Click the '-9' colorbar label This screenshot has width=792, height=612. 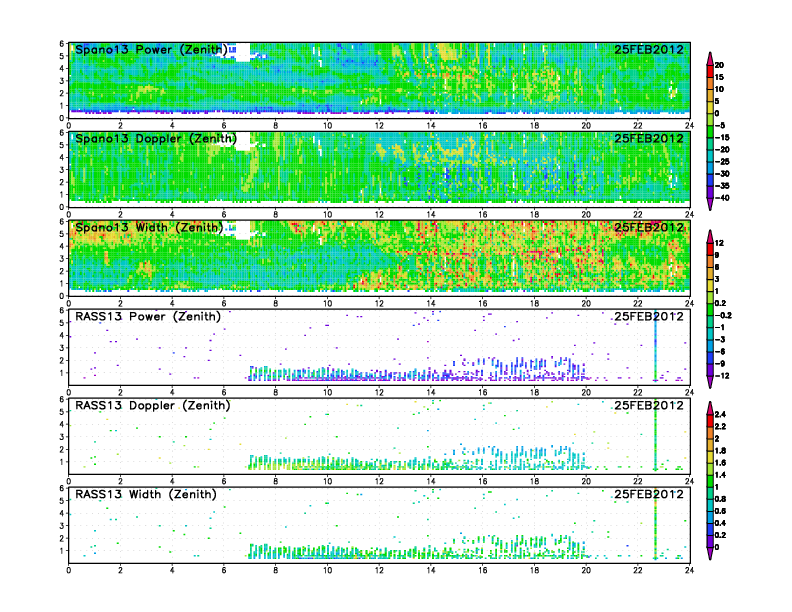coord(720,364)
